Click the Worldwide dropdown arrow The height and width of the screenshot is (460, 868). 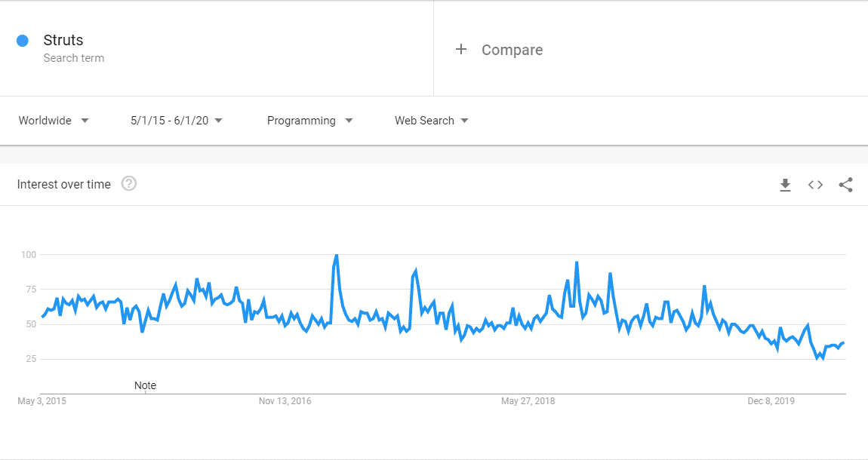85,121
